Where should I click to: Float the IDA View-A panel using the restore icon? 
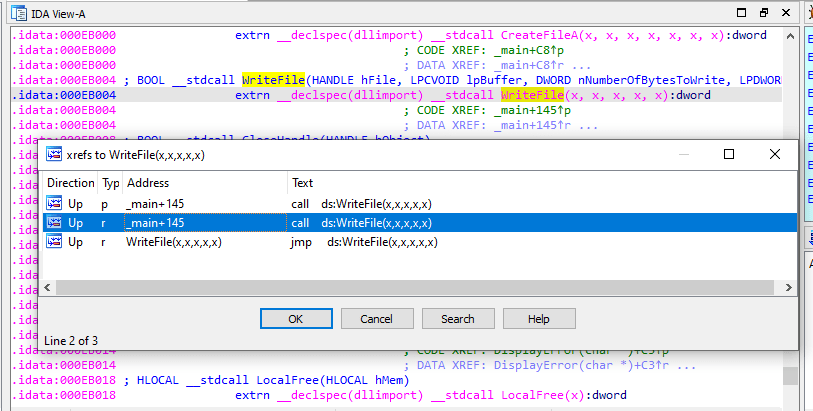pyautogui.click(x=764, y=13)
